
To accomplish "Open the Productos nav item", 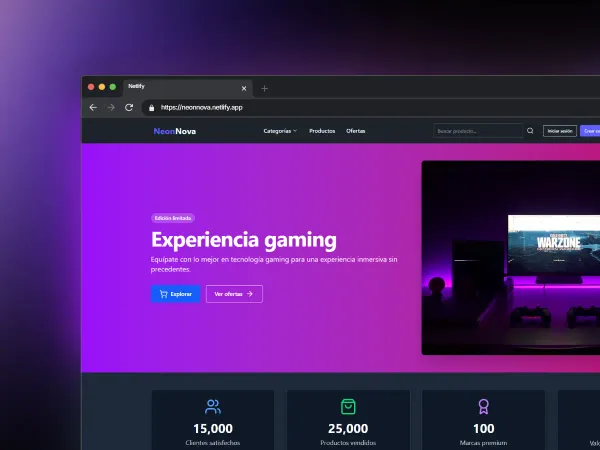I will click(322, 131).
